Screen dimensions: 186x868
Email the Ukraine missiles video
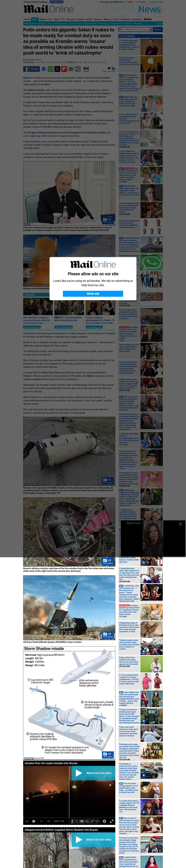[82, 821]
